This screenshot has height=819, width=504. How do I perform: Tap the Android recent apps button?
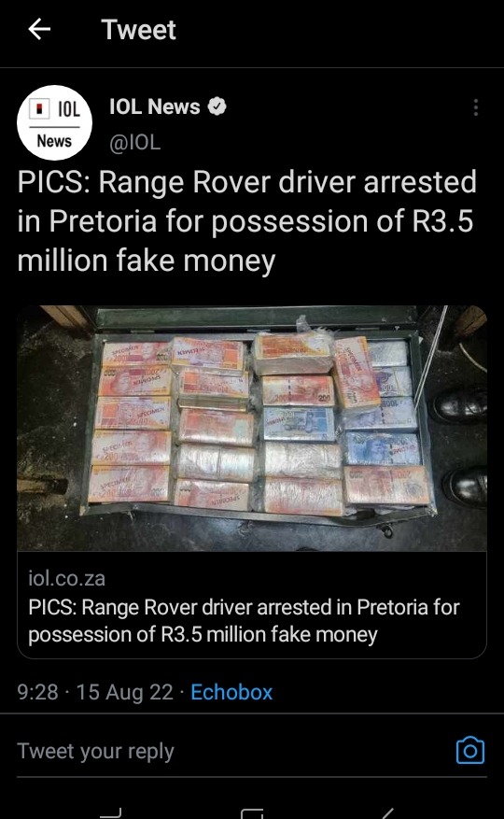click(x=110, y=812)
